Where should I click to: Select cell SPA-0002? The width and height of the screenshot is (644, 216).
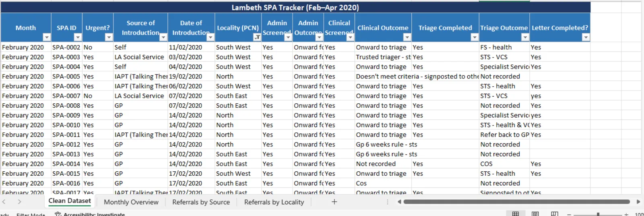[67, 47]
